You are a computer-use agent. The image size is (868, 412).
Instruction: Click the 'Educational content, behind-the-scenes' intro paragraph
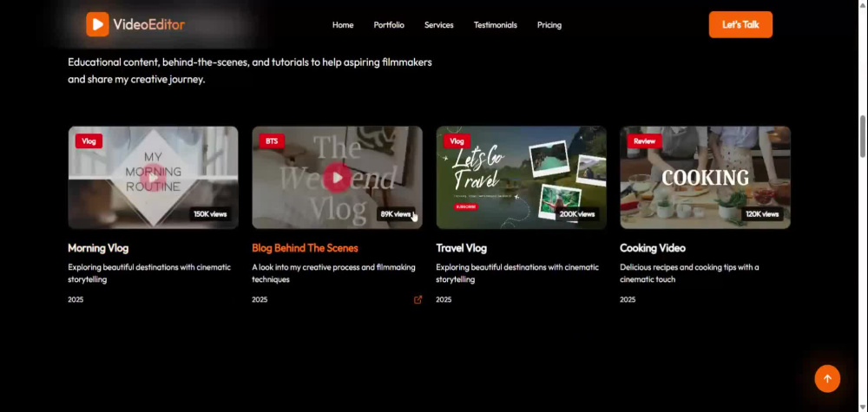tap(250, 71)
